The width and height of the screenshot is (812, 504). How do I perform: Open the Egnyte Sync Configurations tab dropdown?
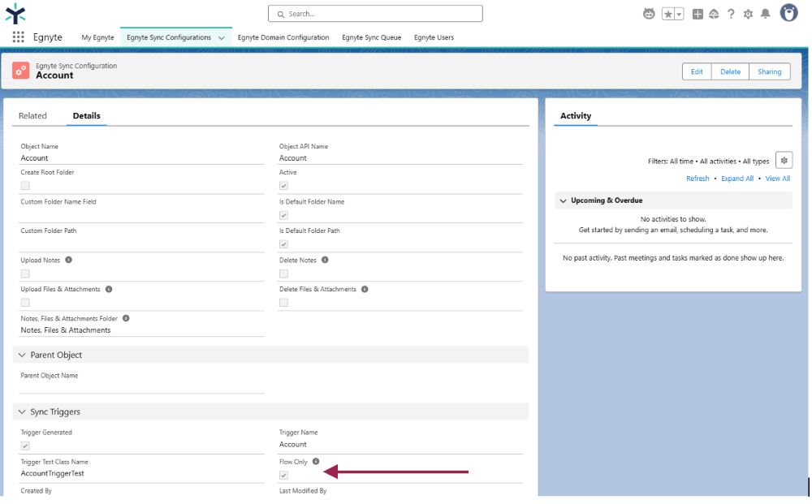(x=222, y=38)
